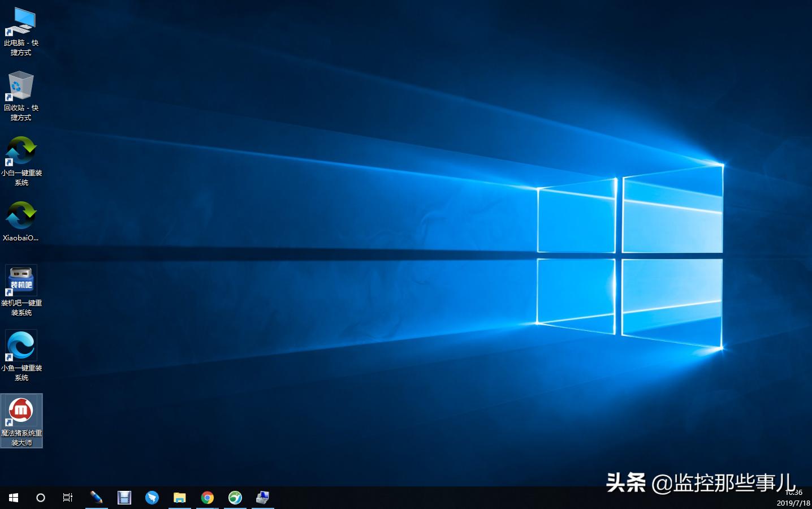
Task: Open File Explorer from the taskbar
Action: pos(180,498)
